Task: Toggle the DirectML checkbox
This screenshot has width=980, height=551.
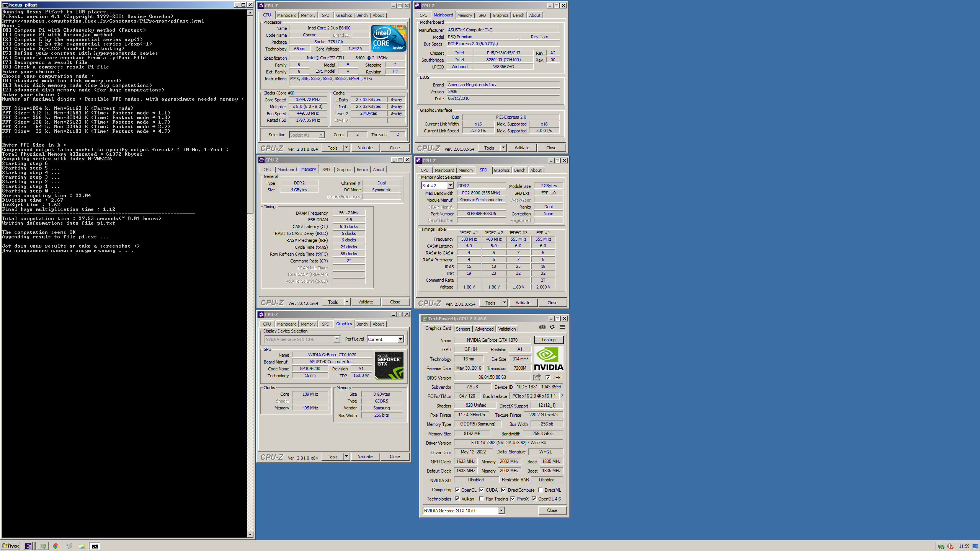Action: (540, 490)
